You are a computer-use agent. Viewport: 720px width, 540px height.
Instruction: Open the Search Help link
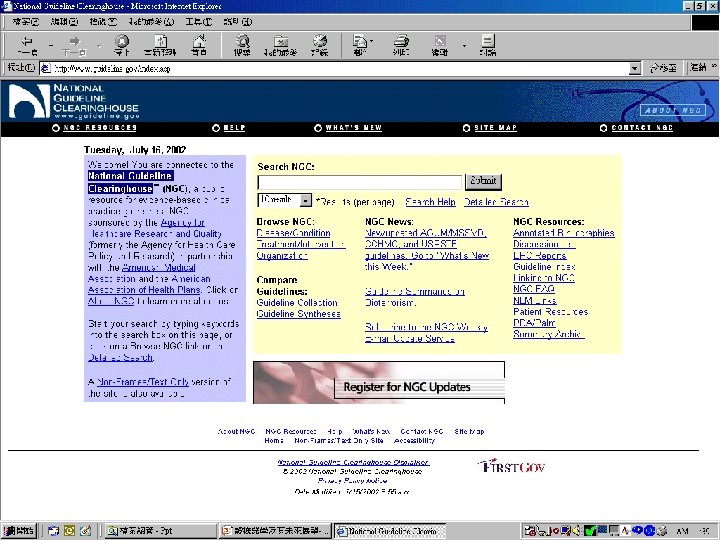(430, 202)
